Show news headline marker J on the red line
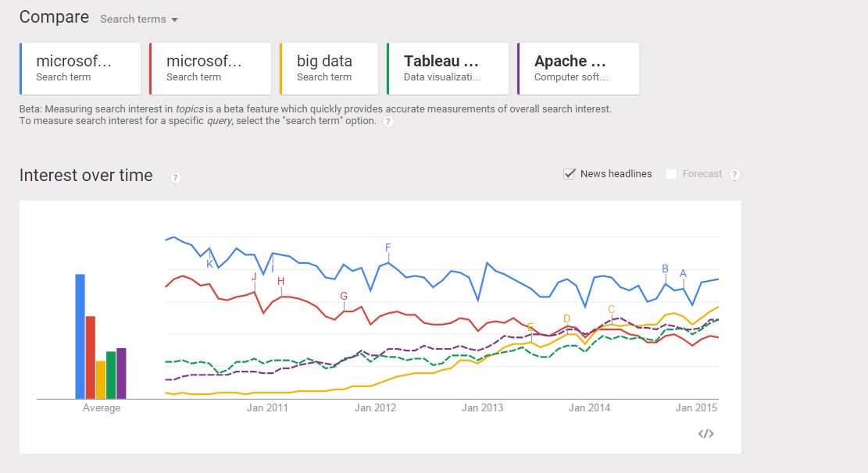 [x=254, y=276]
